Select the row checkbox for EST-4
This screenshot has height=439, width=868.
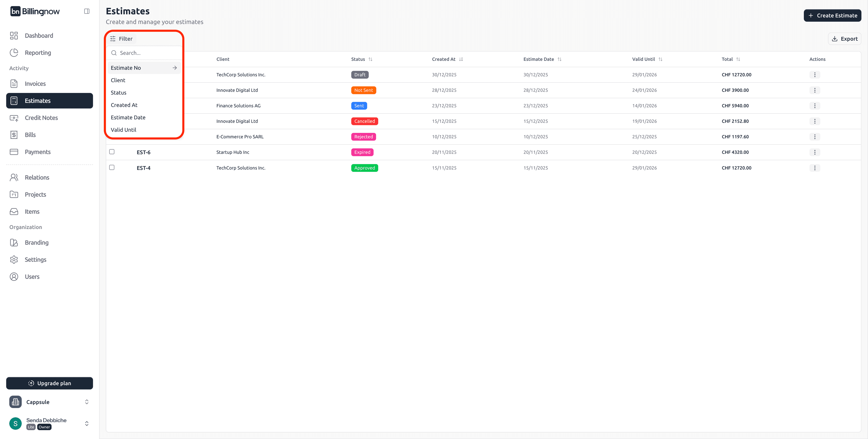(x=111, y=168)
